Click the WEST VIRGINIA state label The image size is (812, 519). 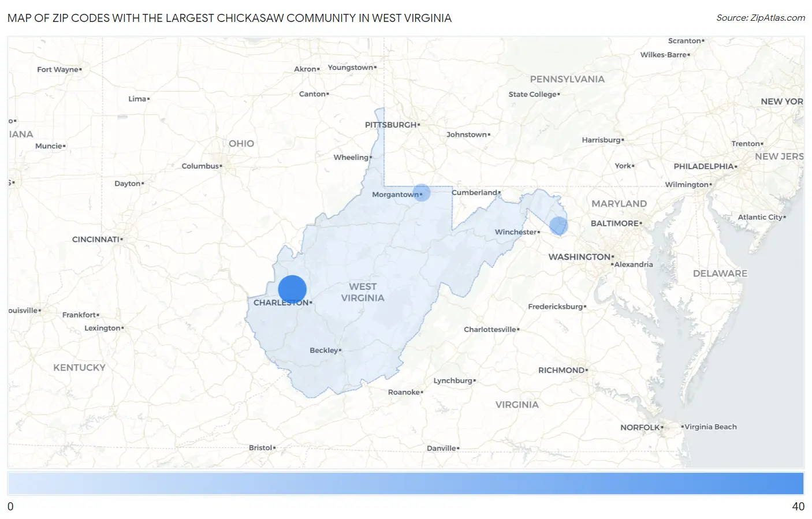[363, 292]
